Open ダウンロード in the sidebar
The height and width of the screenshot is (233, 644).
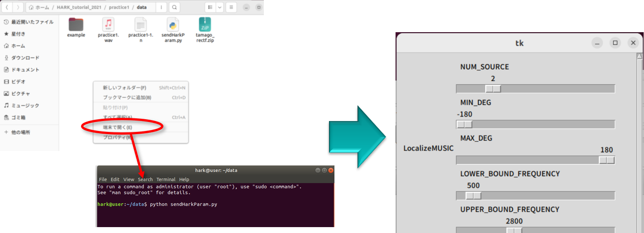tap(25, 58)
